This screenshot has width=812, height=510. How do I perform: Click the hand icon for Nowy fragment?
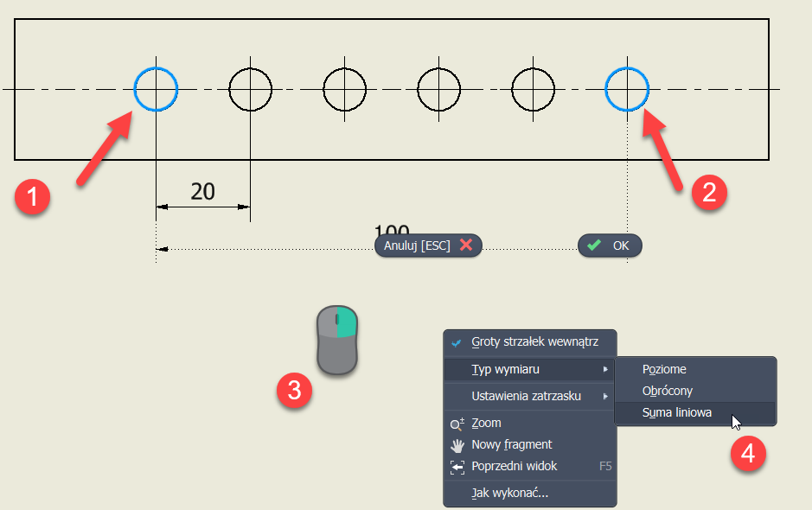(x=457, y=445)
